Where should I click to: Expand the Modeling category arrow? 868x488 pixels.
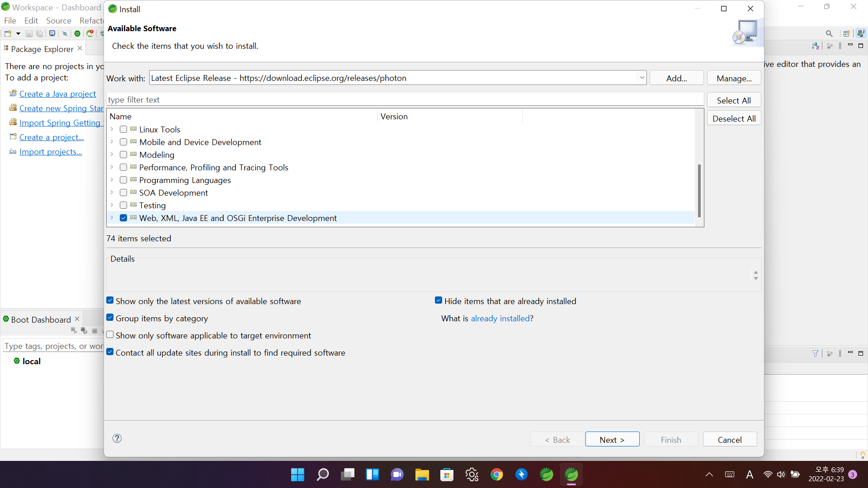click(x=112, y=155)
